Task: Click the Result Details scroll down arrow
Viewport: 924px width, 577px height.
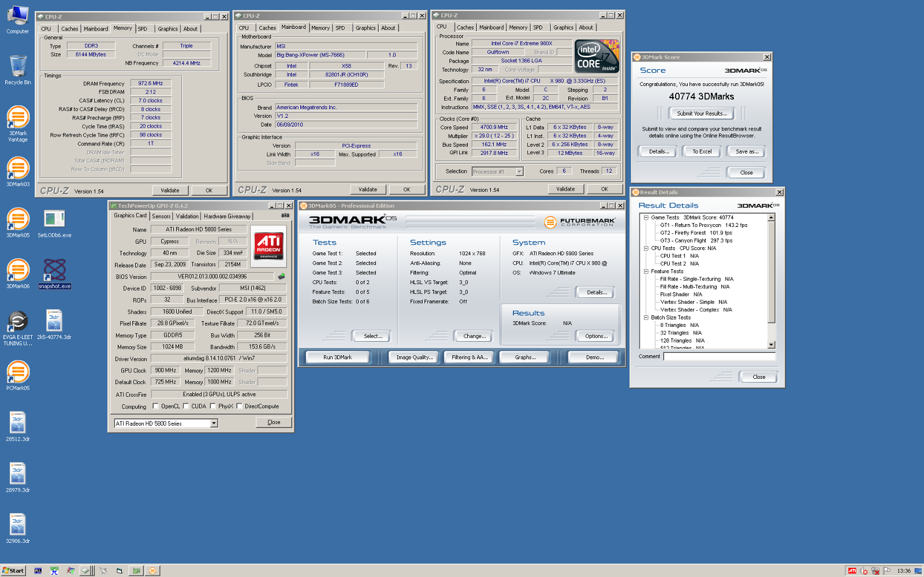Action: (771, 345)
